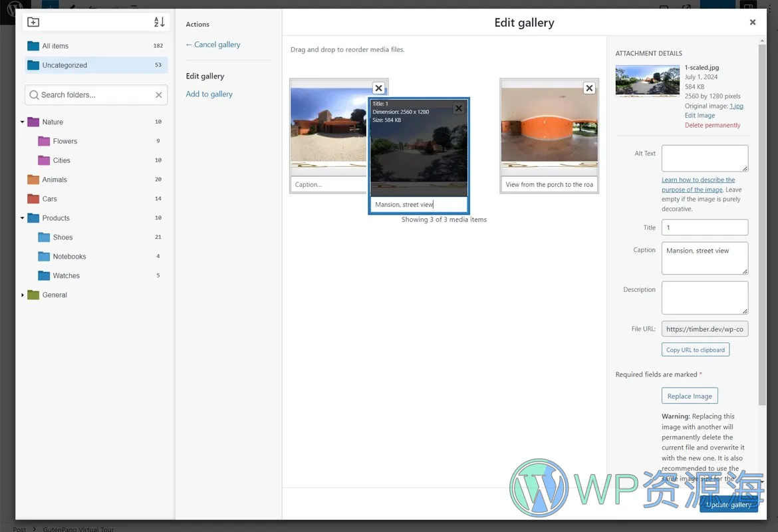Select the Uncategorized folder
Image resolution: width=778 pixels, height=532 pixels.
[x=65, y=65]
